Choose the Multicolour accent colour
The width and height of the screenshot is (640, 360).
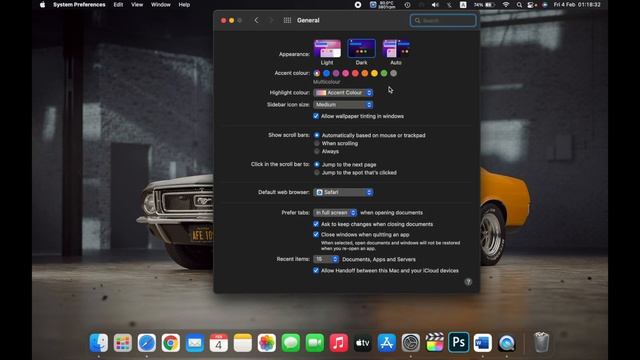[317, 73]
